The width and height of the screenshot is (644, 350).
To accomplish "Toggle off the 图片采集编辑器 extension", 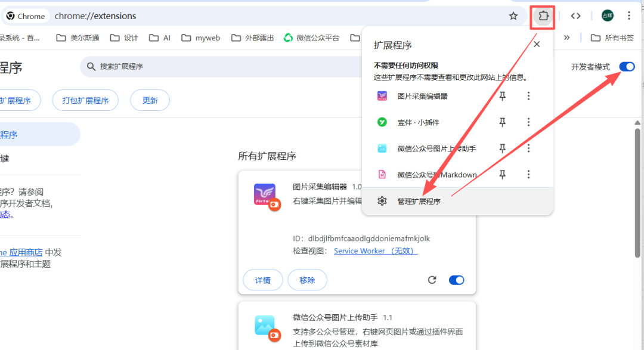I will tap(456, 280).
